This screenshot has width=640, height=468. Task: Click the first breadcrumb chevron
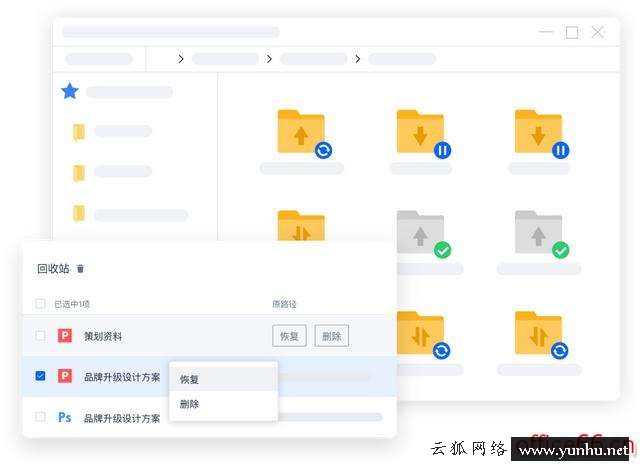(181, 59)
